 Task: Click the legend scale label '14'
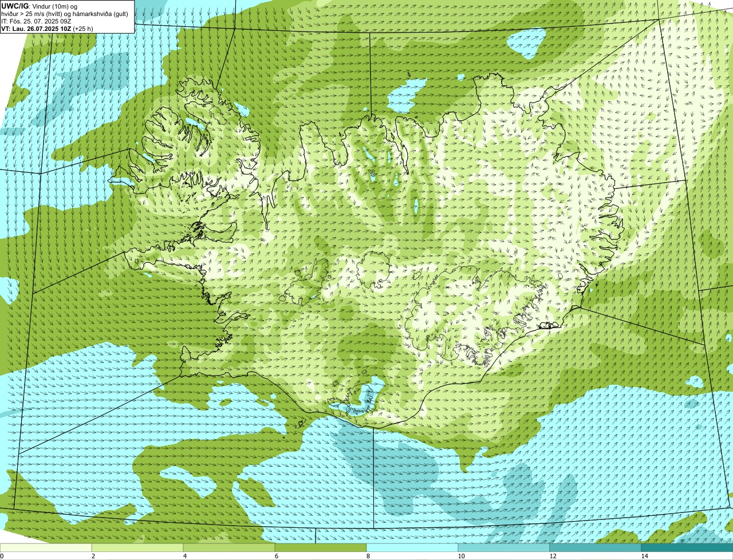coord(644,556)
